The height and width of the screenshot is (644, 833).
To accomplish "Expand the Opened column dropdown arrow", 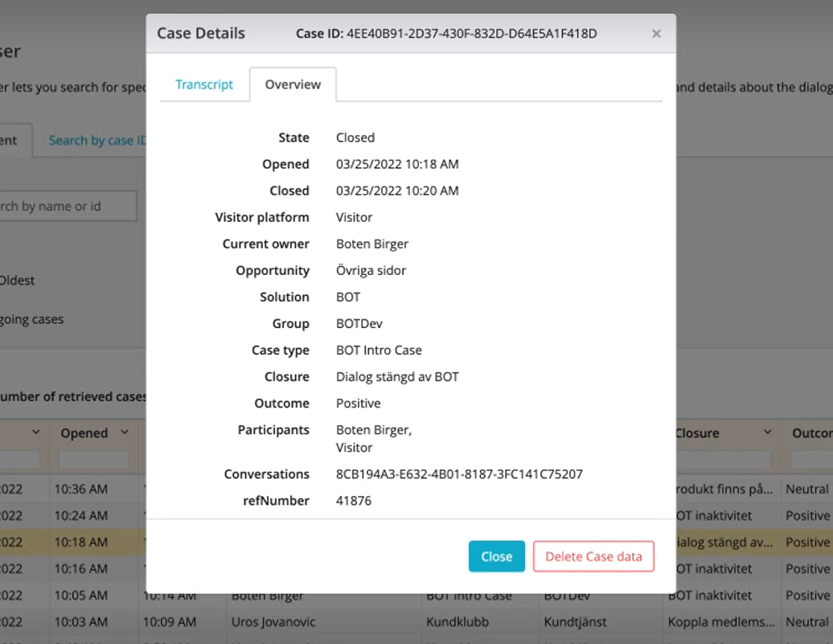I will 125,433.
